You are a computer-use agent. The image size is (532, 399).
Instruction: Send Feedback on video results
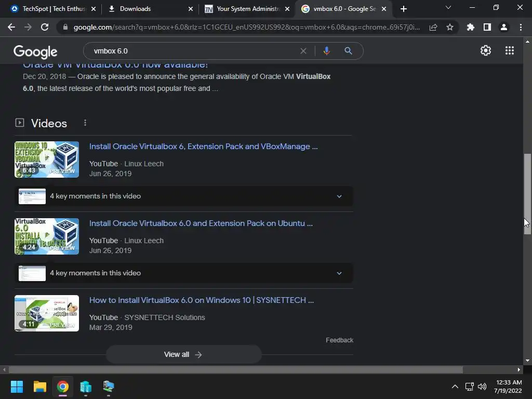pos(339,340)
